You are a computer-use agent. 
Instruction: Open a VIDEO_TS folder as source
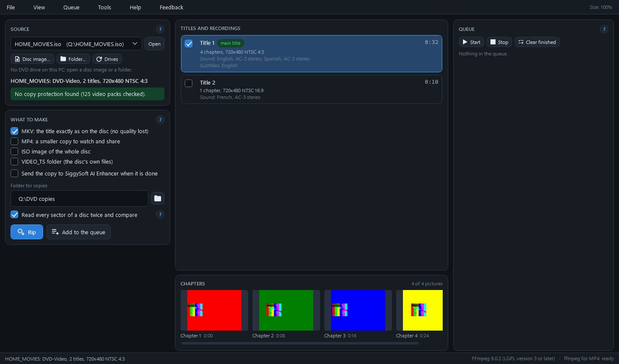coord(74,59)
